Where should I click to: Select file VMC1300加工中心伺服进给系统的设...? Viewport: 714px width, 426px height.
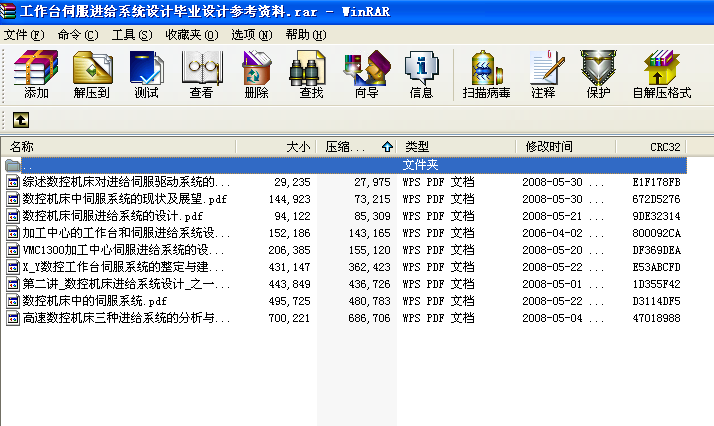click(123, 250)
